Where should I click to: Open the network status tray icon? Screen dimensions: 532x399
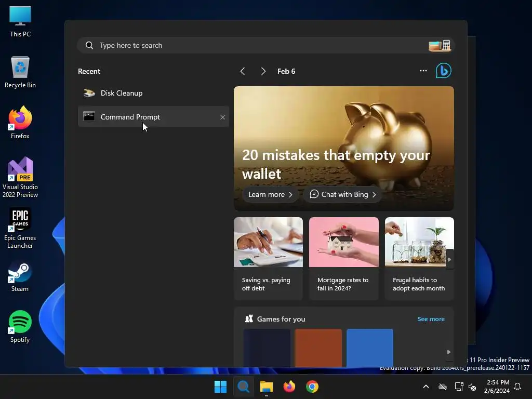pos(459,387)
